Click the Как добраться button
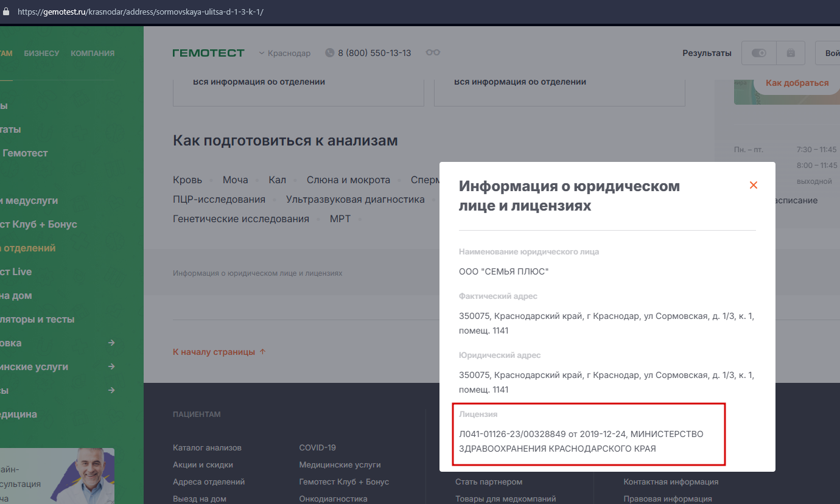Viewport: 840px width, 504px height. (797, 83)
